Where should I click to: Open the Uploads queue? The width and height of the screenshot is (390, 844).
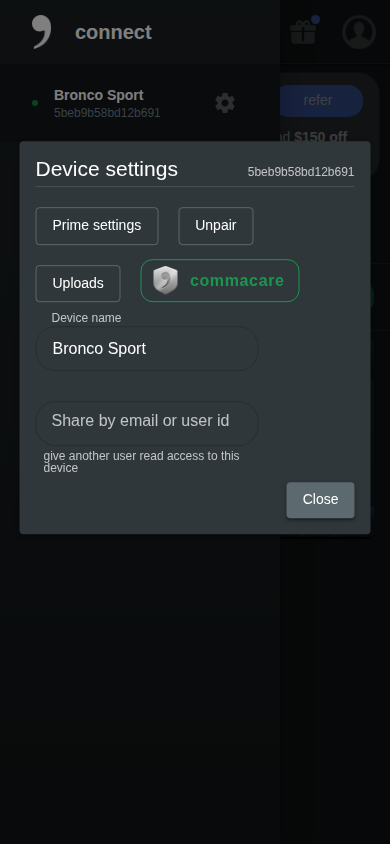click(x=78, y=283)
